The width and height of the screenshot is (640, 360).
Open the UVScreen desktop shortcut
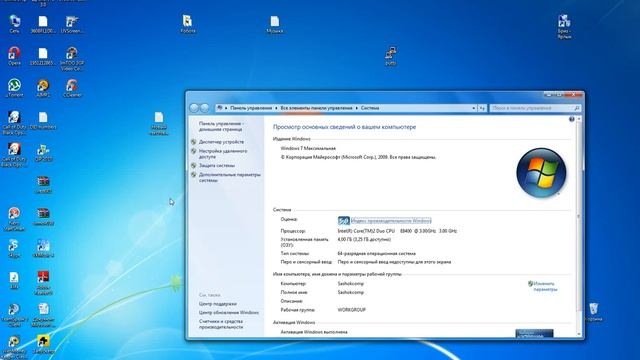[x=72, y=24]
